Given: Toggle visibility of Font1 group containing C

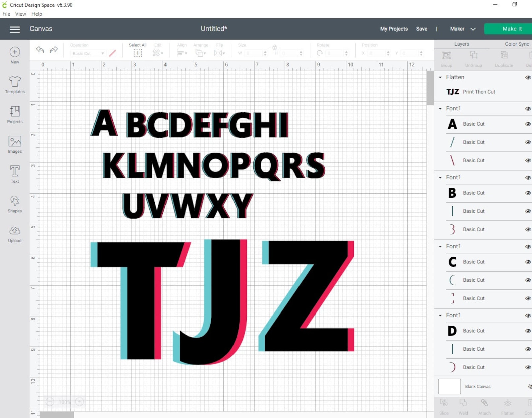Looking at the screenshot, I should pyautogui.click(x=528, y=247).
